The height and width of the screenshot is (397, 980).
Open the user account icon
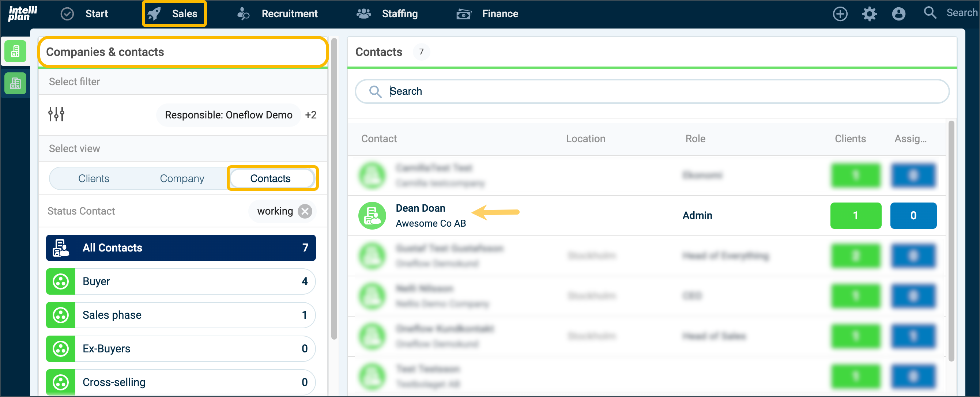point(898,14)
